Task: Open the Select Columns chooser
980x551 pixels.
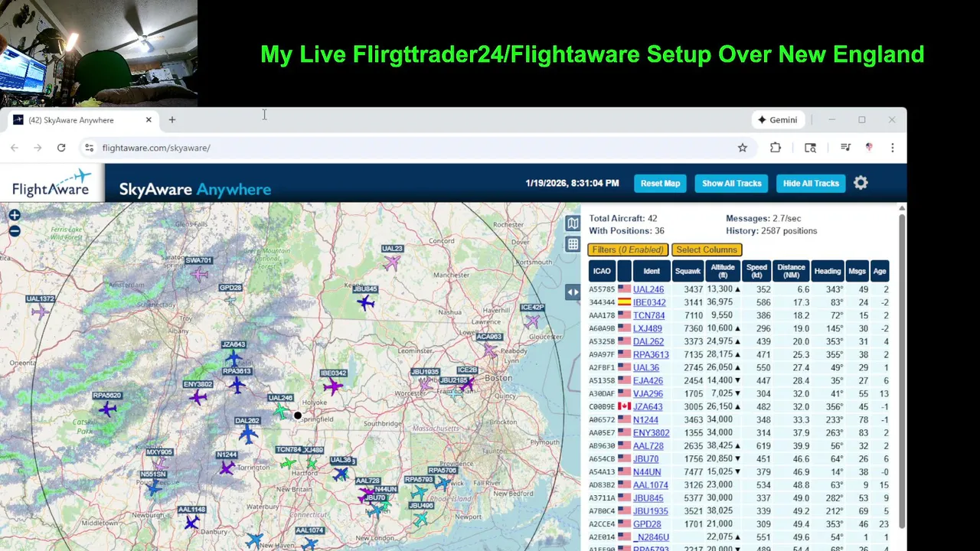Action: pos(707,249)
